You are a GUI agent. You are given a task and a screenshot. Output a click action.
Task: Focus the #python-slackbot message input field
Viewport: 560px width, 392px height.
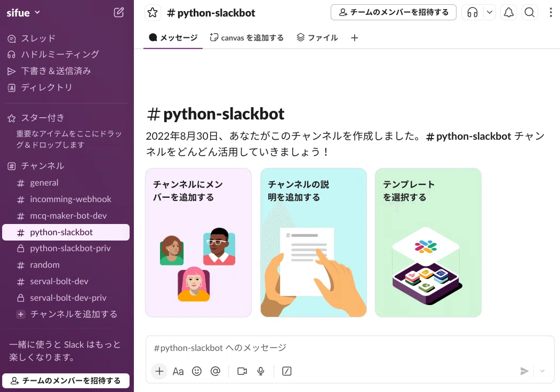tap(350, 348)
